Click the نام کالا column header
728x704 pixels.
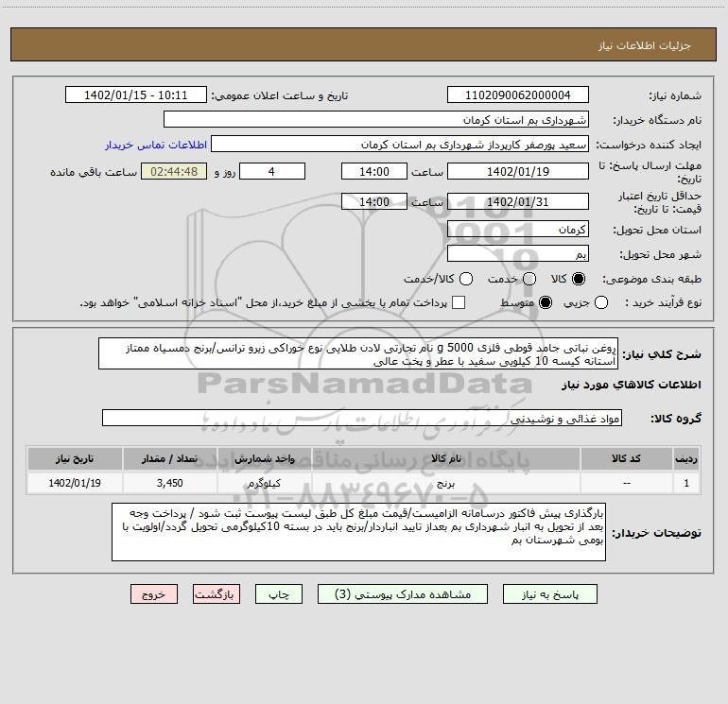pyautogui.click(x=445, y=458)
